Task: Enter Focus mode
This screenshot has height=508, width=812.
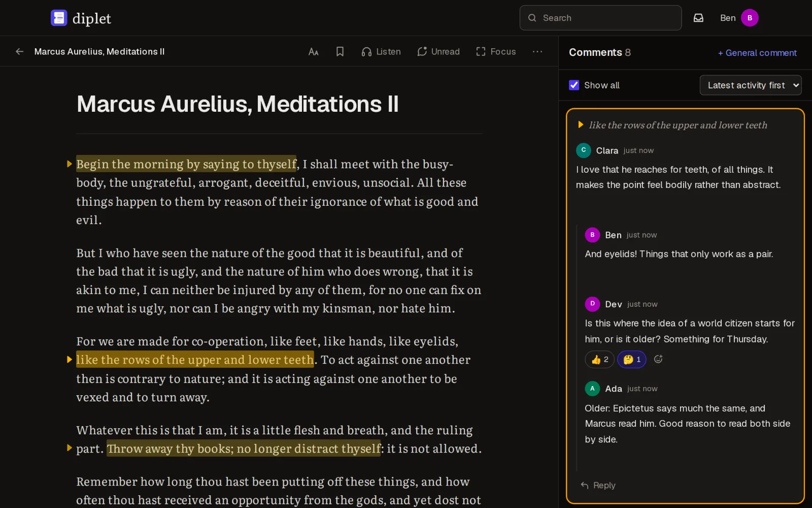Action: (x=496, y=51)
